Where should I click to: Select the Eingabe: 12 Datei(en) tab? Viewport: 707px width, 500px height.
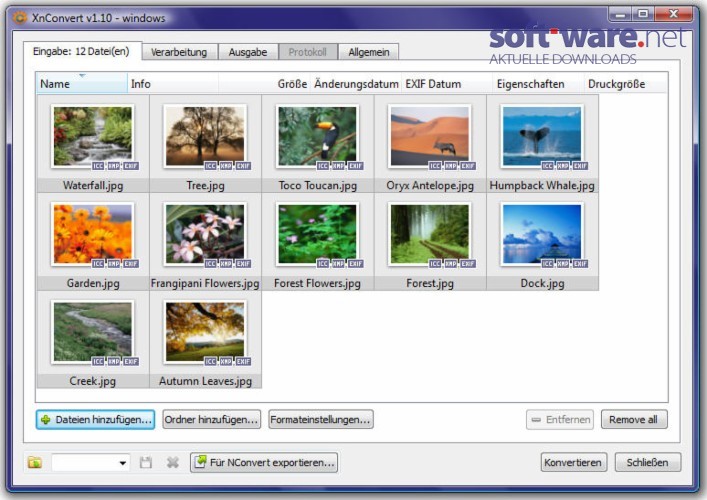[82, 51]
